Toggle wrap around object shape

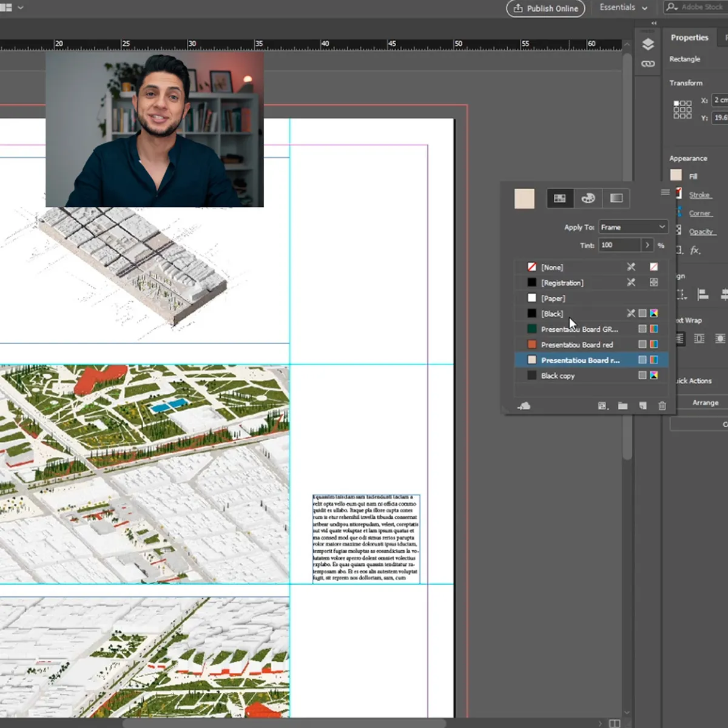tap(720, 339)
